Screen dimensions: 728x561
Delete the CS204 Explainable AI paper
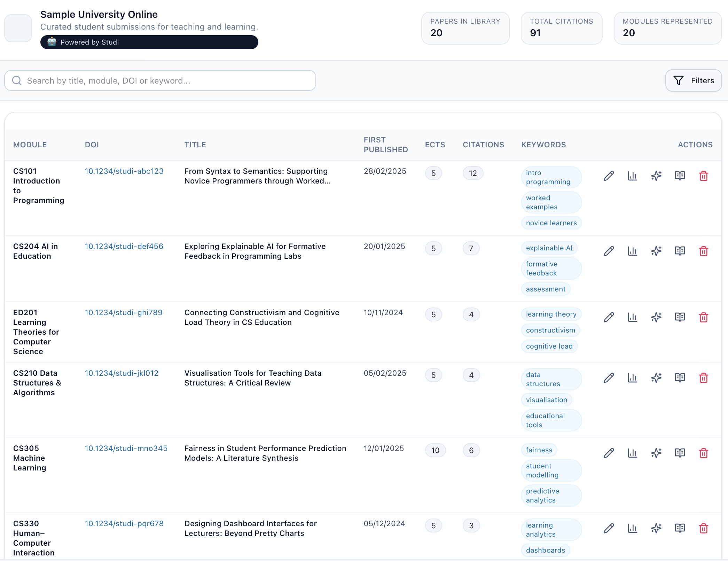pos(704,251)
